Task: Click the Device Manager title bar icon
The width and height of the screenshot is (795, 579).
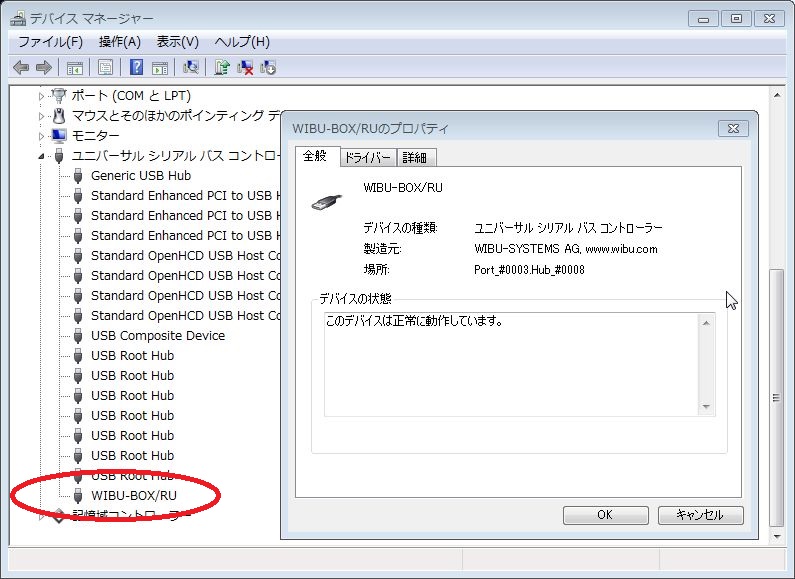Action: pos(18,18)
